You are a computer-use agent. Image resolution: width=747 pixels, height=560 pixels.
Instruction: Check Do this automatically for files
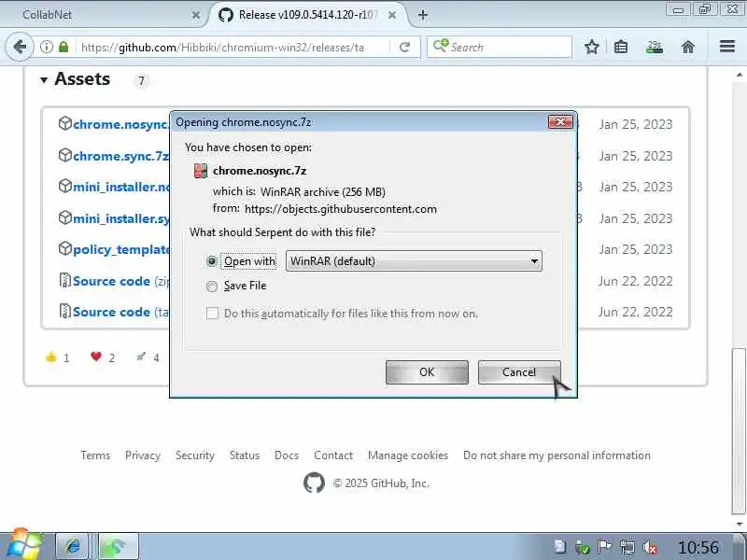pos(213,314)
